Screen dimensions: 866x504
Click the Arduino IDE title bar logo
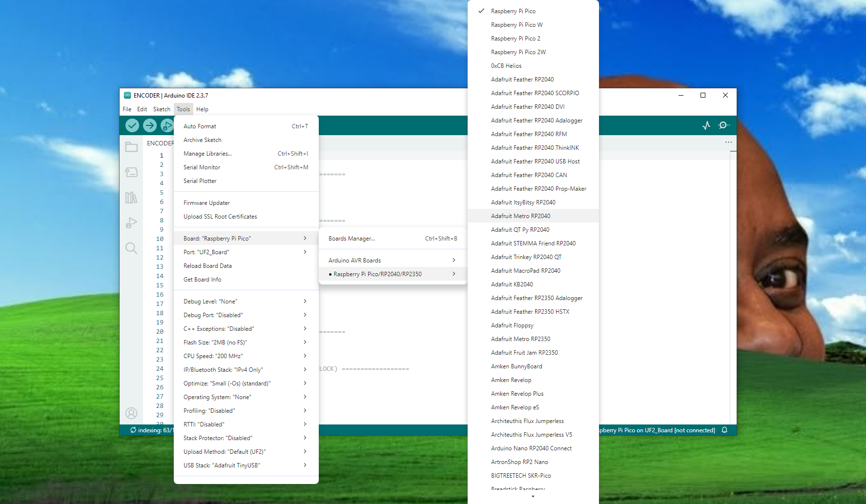pyautogui.click(x=127, y=95)
